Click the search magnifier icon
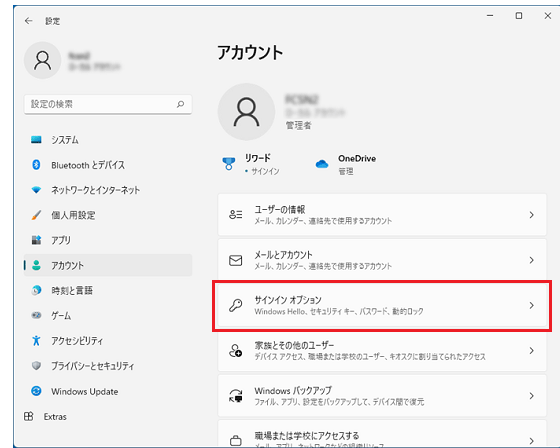 point(181,104)
